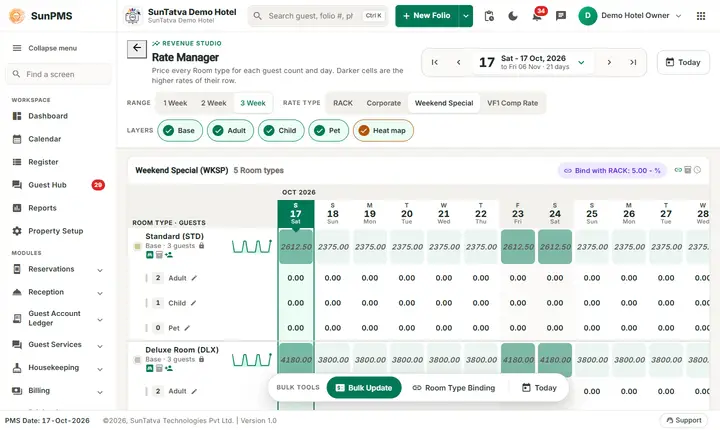Screen dimensions: 720x430
Task: Edit Pet rate pencil under Standard
Action: pyautogui.click(x=187, y=328)
